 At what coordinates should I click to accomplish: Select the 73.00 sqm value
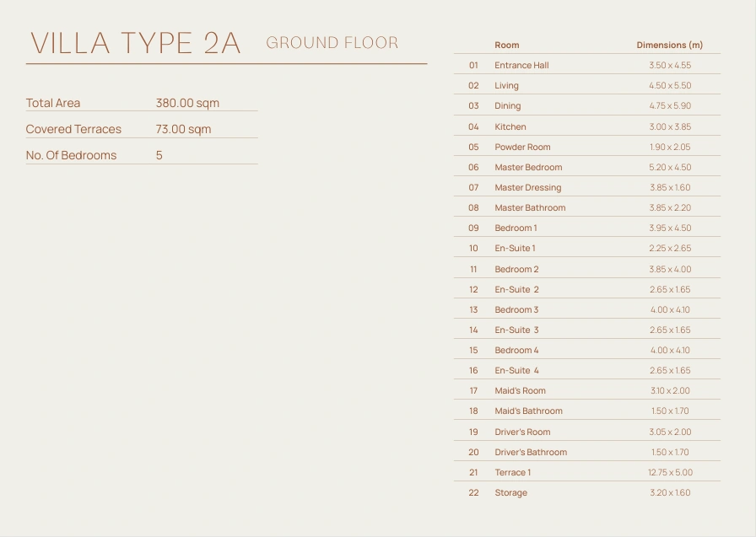coord(183,129)
